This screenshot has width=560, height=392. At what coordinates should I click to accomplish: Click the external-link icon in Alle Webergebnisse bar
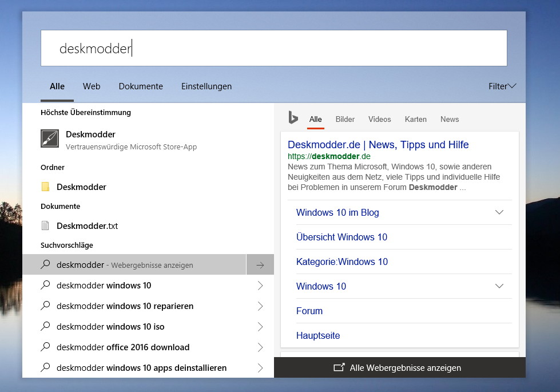(x=339, y=367)
